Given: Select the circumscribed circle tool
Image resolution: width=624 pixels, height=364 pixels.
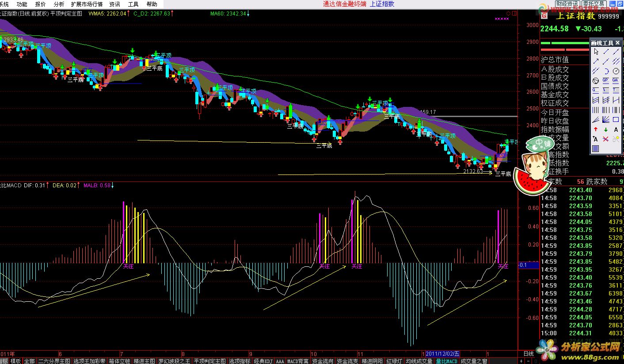Looking at the screenshot, I should (x=596, y=80).
